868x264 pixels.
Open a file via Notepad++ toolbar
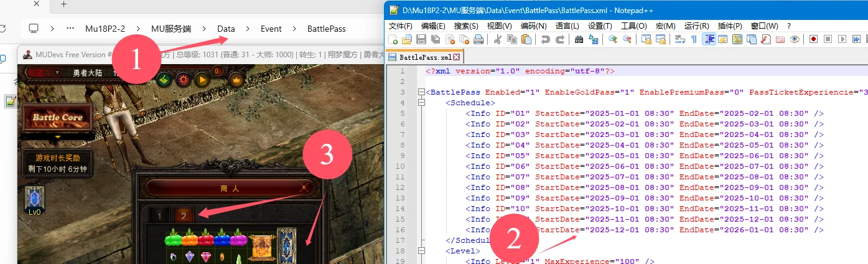pos(407,39)
